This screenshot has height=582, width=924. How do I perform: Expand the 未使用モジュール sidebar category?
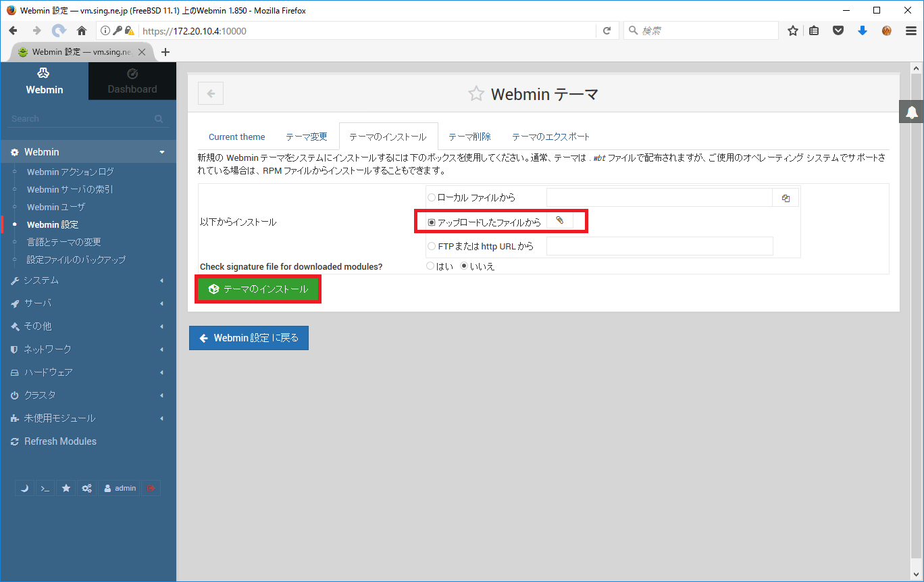88,418
